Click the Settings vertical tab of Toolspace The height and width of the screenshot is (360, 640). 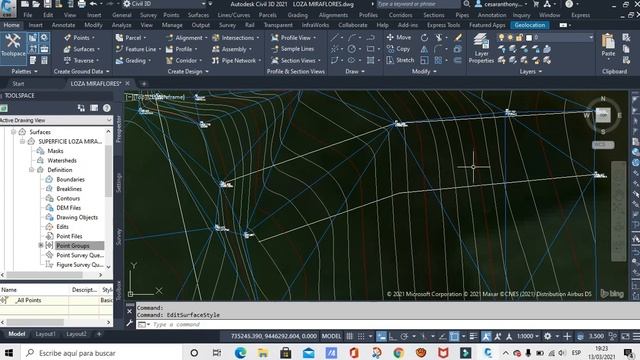tap(119, 182)
